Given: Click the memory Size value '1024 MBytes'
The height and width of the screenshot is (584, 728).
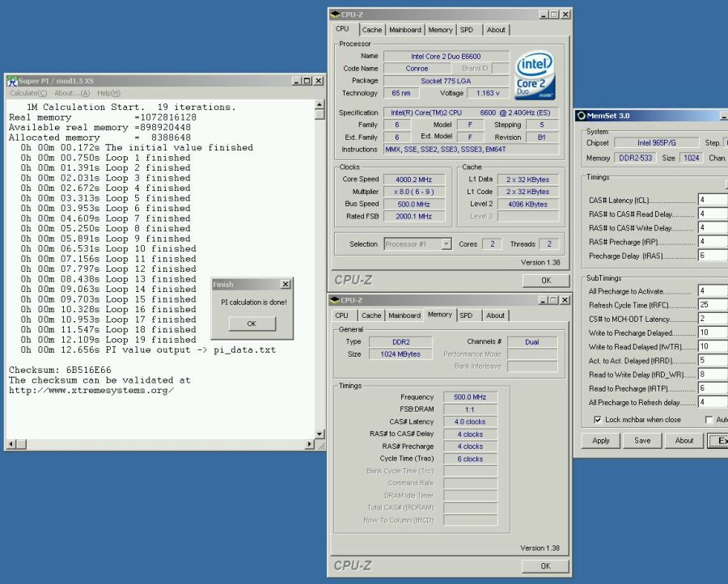Looking at the screenshot, I should [x=400, y=354].
